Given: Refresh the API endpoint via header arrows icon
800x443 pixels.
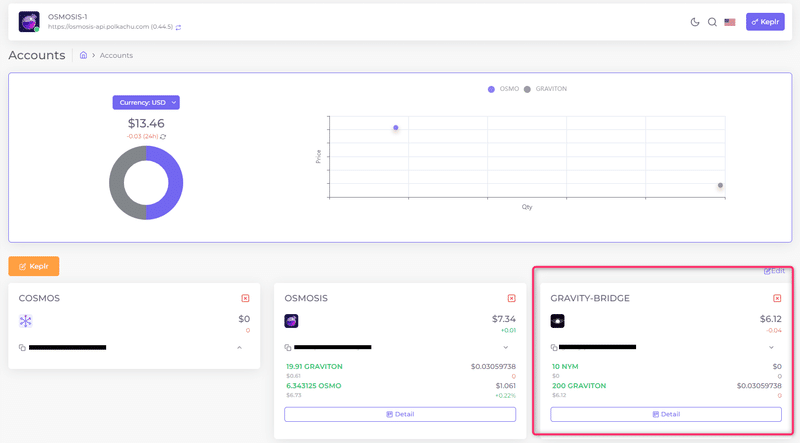Looking at the screenshot, I should [178, 28].
